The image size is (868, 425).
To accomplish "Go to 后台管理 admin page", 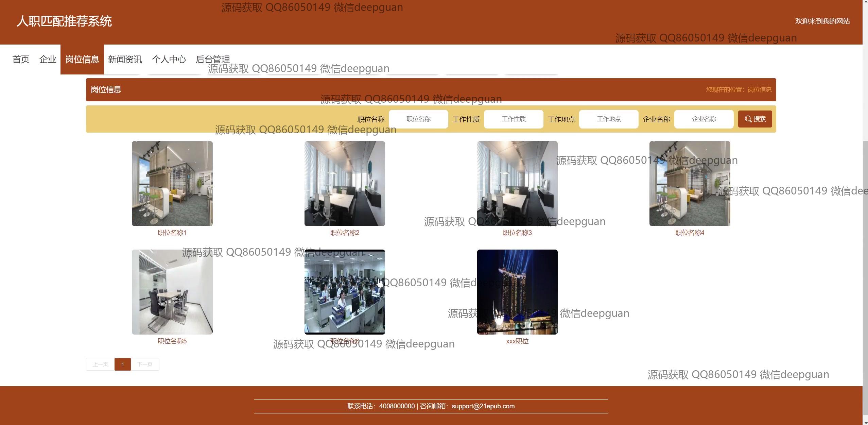I will (x=213, y=60).
